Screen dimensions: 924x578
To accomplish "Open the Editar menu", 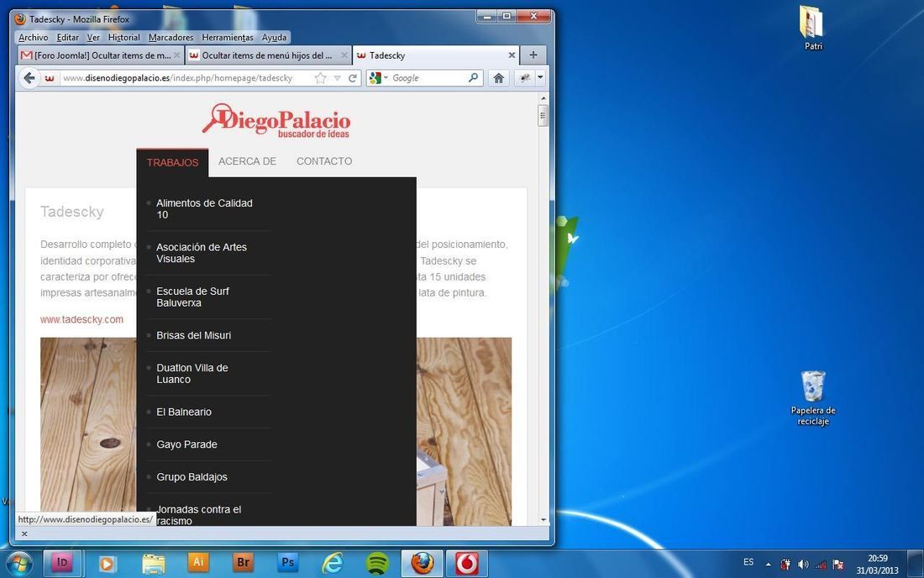I will [67, 37].
